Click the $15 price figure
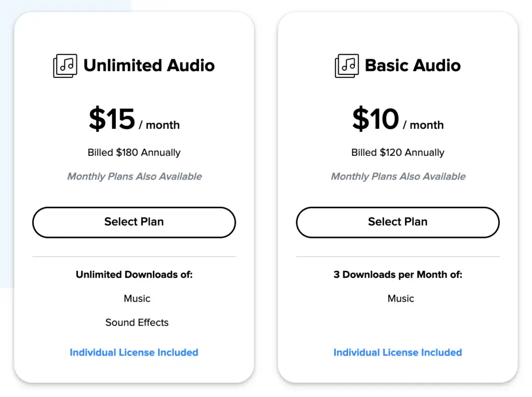The image size is (532, 397). (112, 119)
